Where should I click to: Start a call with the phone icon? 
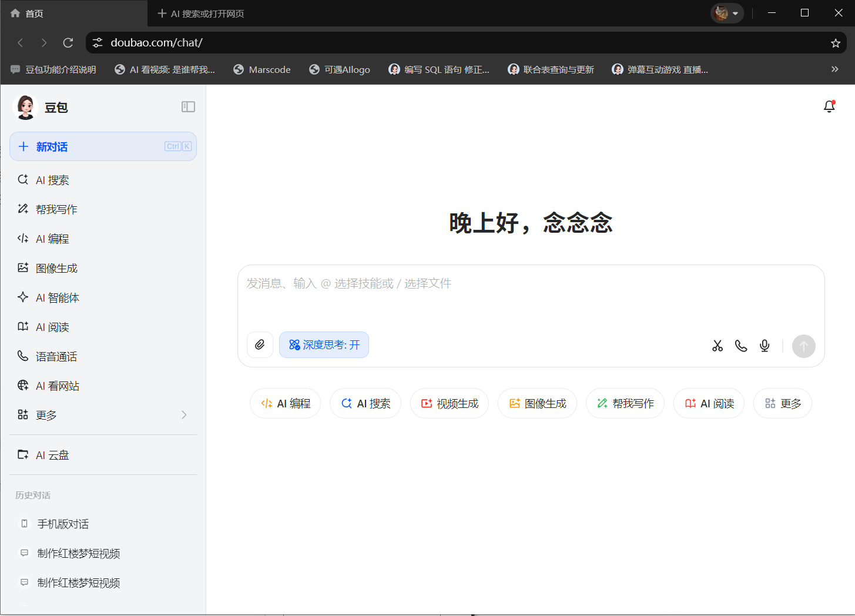[x=741, y=346]
